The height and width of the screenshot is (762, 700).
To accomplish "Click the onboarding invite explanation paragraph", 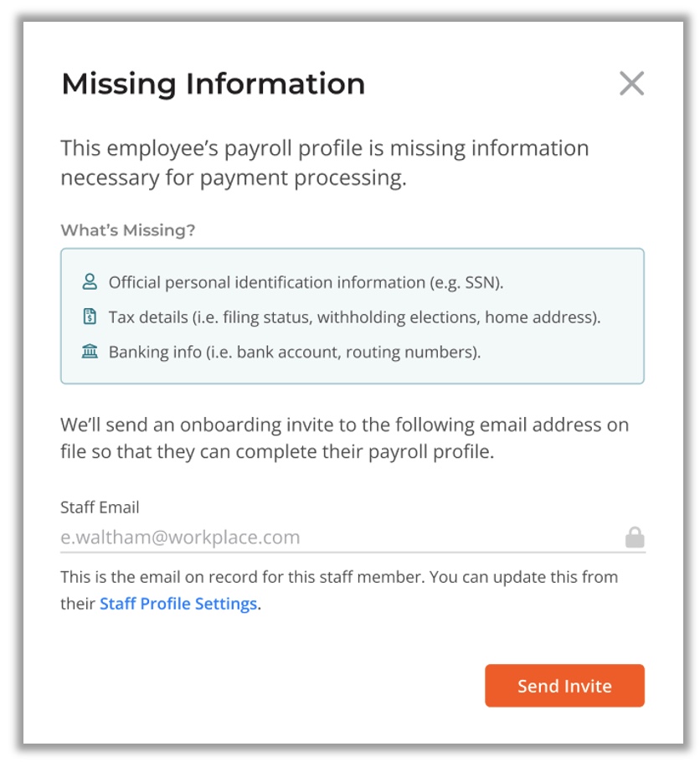I will [x=344, y=438].
